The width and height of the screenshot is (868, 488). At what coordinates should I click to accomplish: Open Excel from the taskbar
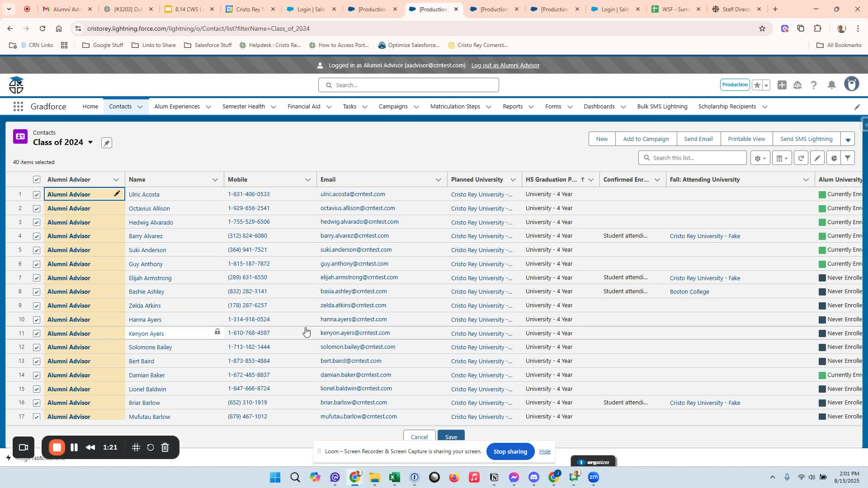pos(394,478)
